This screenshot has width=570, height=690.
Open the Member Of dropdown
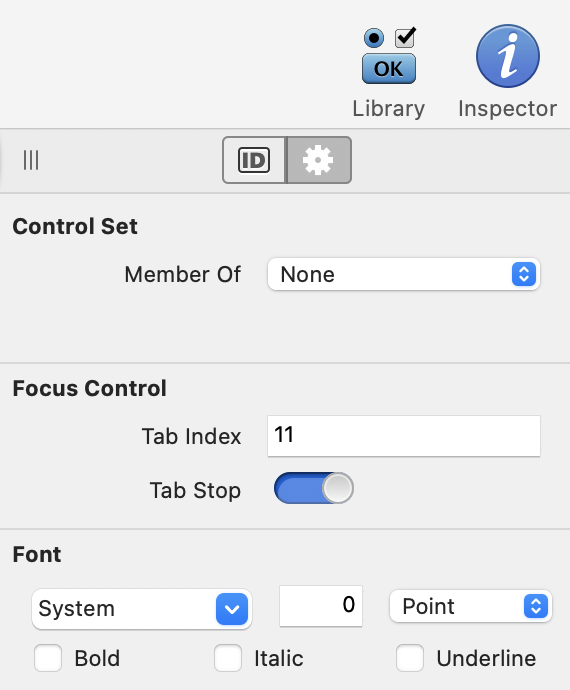[x=404, y=274]
